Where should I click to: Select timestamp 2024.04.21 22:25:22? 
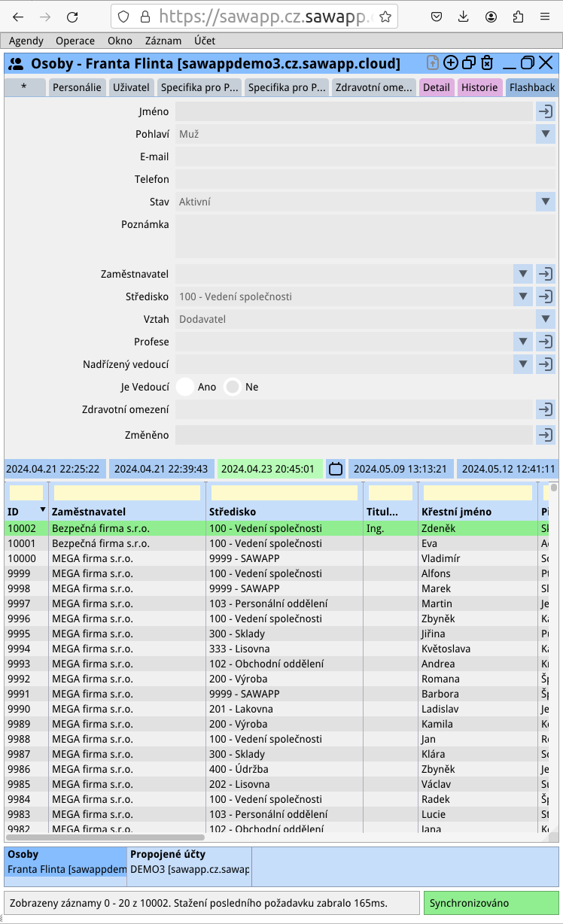[x=53, y=469]
